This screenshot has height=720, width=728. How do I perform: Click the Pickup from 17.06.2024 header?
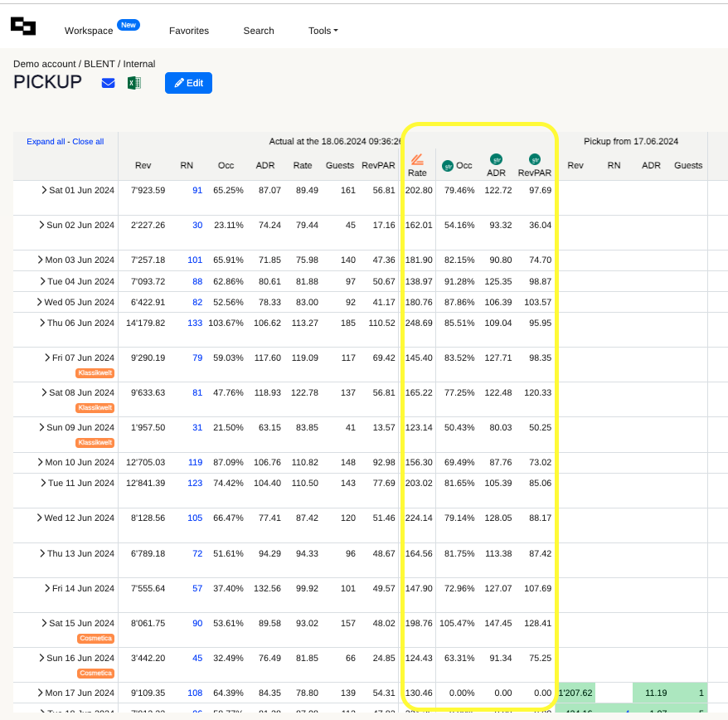(631, 142)
